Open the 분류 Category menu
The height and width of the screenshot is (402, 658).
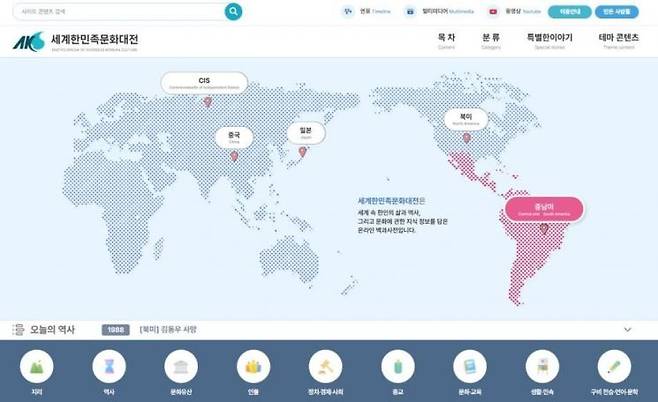pyautogui.click(x=491, y=41)
